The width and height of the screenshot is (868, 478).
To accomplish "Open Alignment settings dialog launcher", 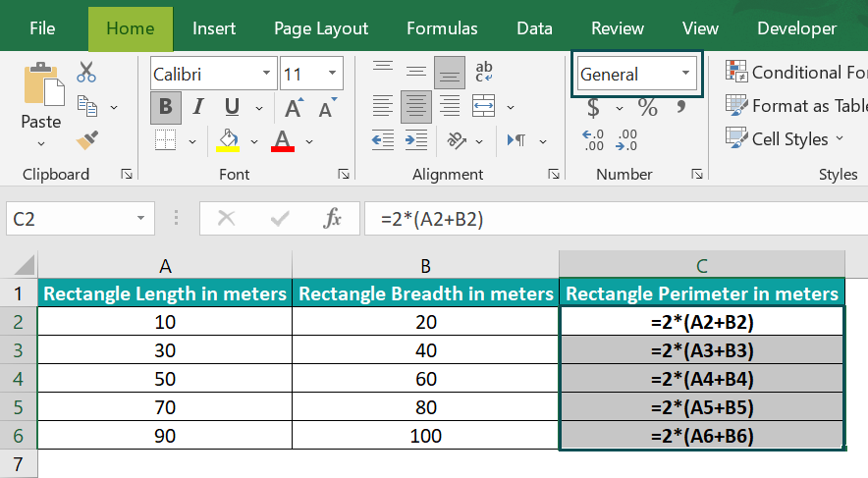I will pos(554,175).
